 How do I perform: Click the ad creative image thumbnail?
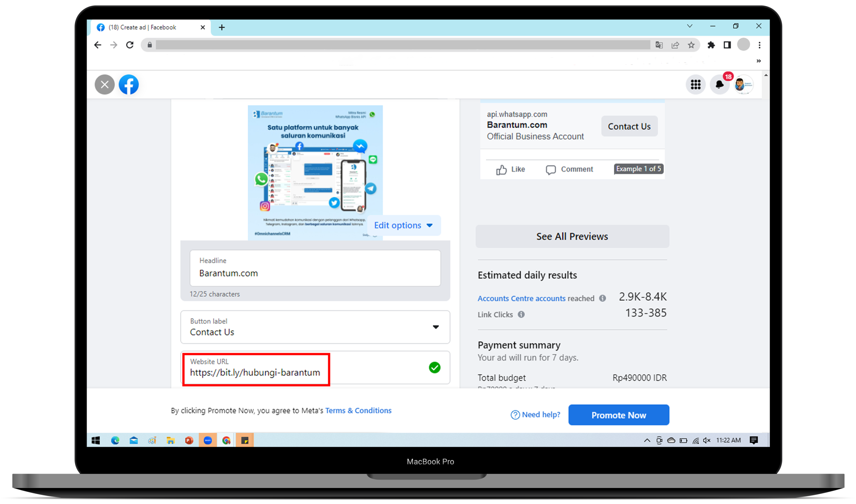315,173
